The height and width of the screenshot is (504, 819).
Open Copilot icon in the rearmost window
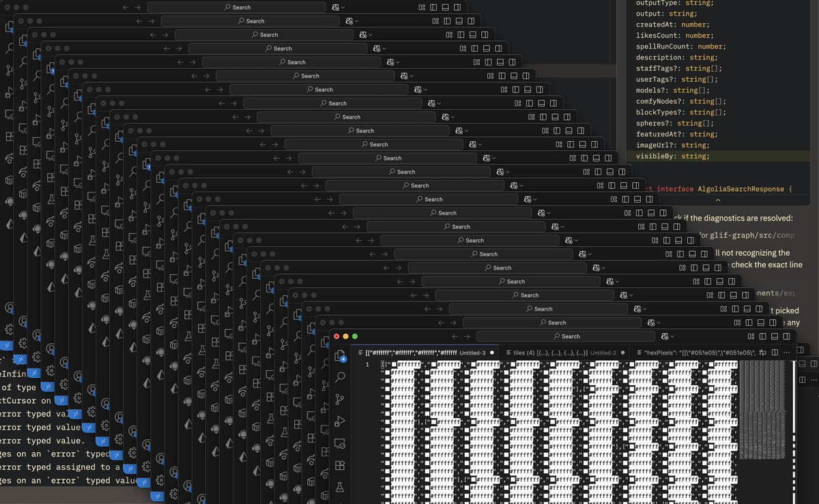pyautogui.click(x=335, y=7)
